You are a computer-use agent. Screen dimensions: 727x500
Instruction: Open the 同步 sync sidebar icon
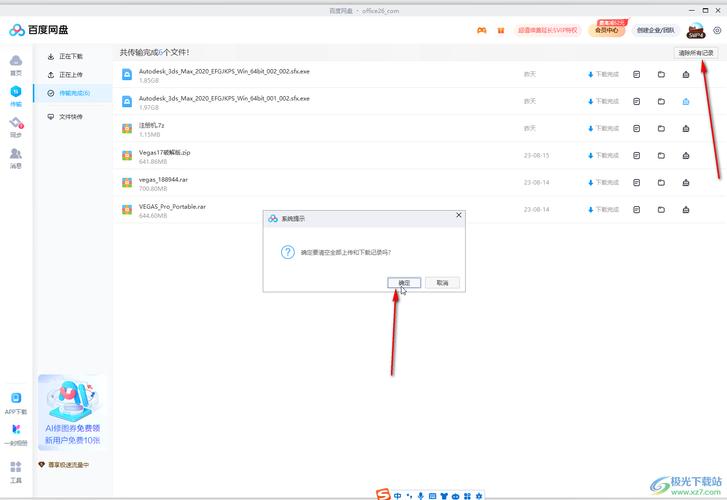pyautogui.click(x=16, y=128)
